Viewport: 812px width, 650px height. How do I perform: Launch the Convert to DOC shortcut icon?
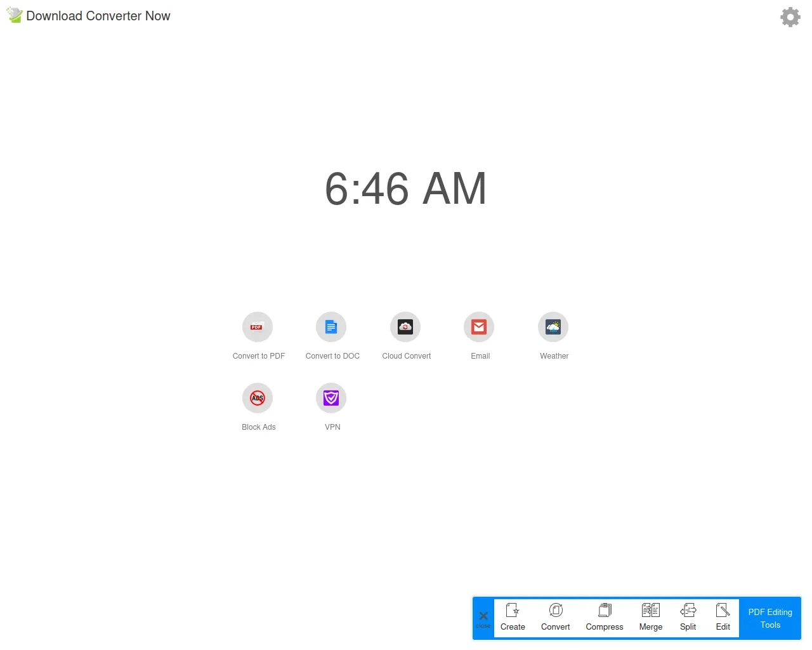point(331,327)
